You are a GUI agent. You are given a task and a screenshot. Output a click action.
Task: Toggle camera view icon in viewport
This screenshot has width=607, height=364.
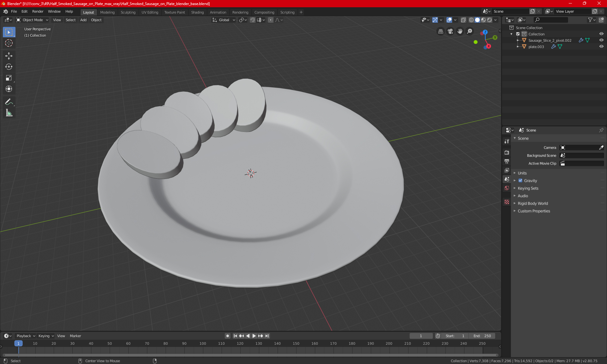[450, 31]
